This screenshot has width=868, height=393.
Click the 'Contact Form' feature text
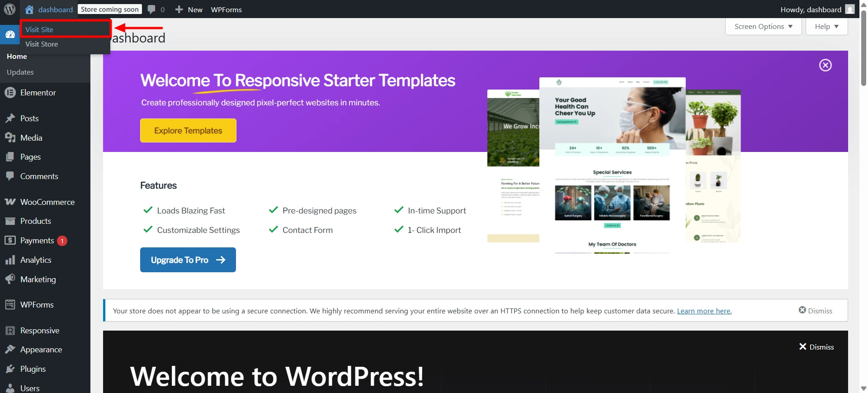pos(307,230)
